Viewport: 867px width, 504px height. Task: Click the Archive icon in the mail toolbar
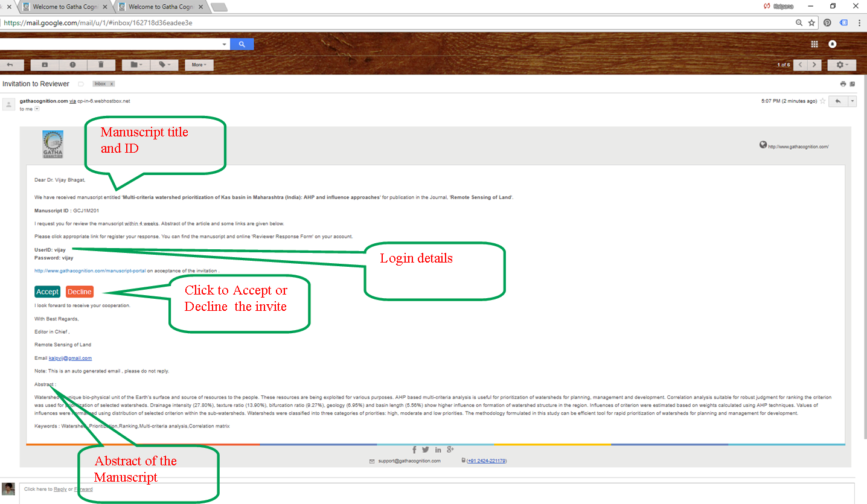coord(44,65)
